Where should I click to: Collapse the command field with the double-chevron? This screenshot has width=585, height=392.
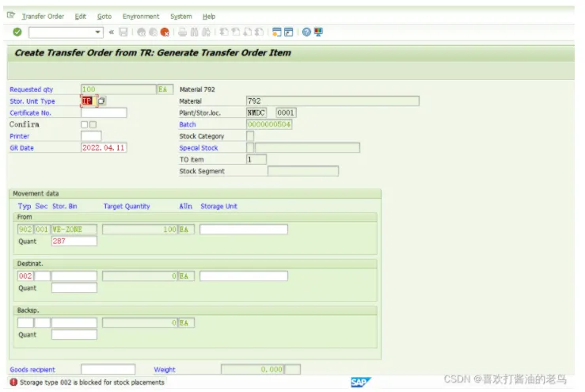(x=111, y=32)
